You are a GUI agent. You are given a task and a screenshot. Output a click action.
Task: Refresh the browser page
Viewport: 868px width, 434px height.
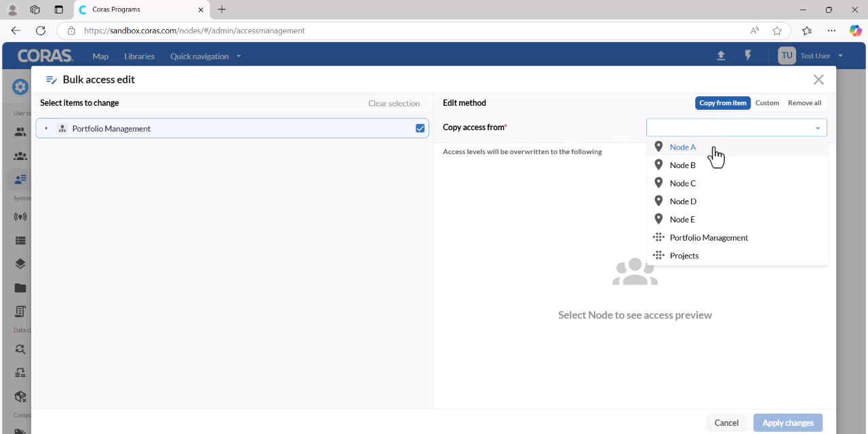41,31
